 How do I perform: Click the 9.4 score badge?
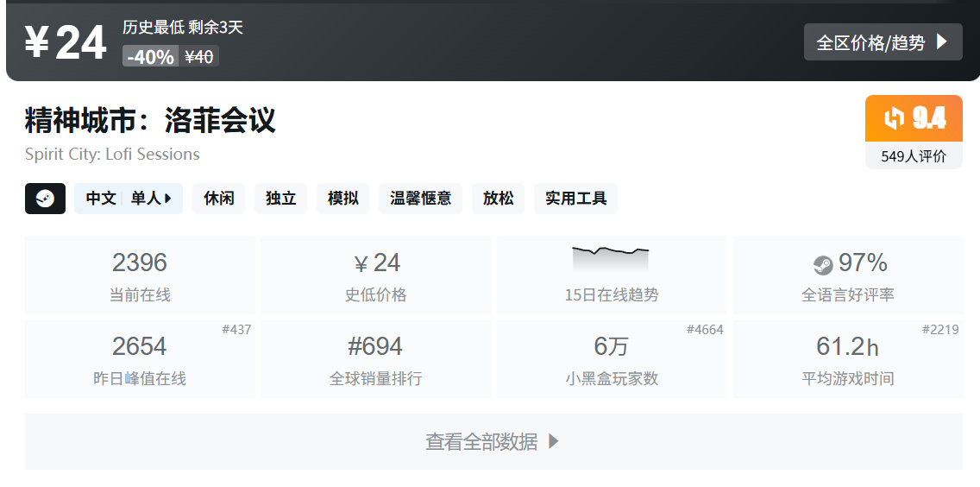pos(914,118)
